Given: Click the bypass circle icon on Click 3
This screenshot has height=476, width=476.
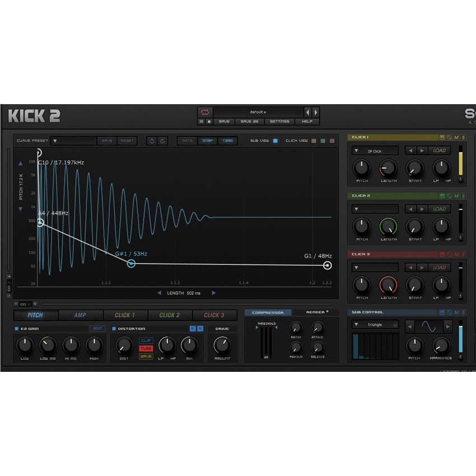Looking at the screenshot, I should tap(449, 254).
